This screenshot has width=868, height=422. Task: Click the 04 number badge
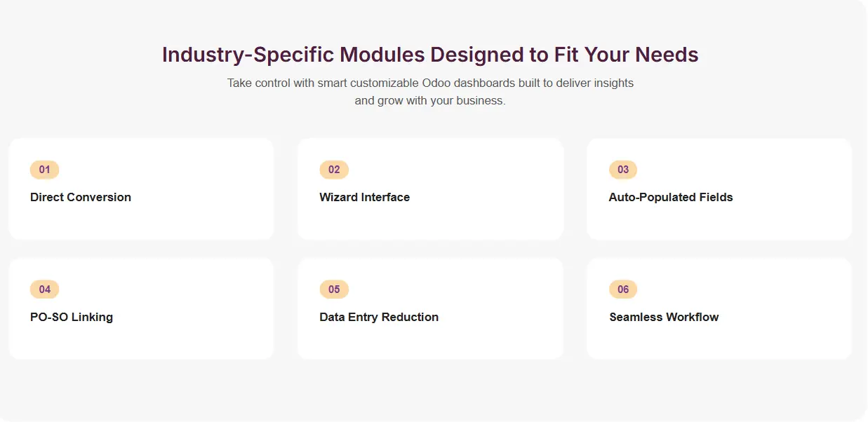[x=44, y=290]
